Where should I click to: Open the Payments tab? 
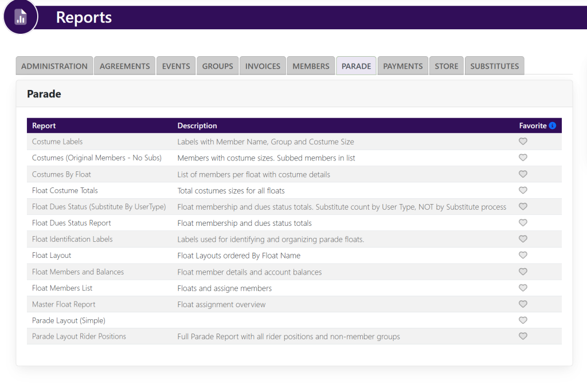(402, 66)
